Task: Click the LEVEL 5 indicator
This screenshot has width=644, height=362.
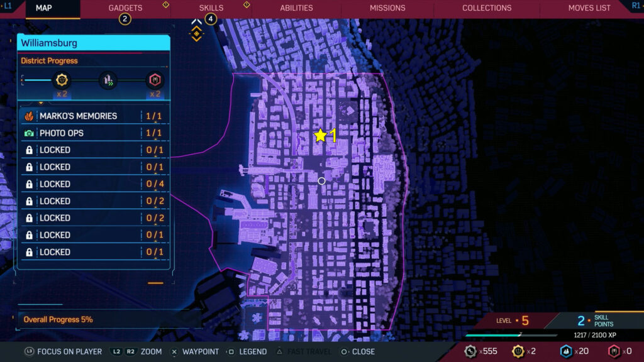Action: click(x=513, y=320)
